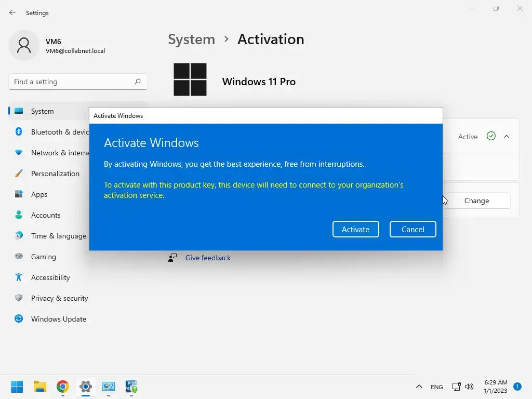This screenshot has width=532, height=399.
Task: Show hidden system tray icons
Action: tap(419, 387)
